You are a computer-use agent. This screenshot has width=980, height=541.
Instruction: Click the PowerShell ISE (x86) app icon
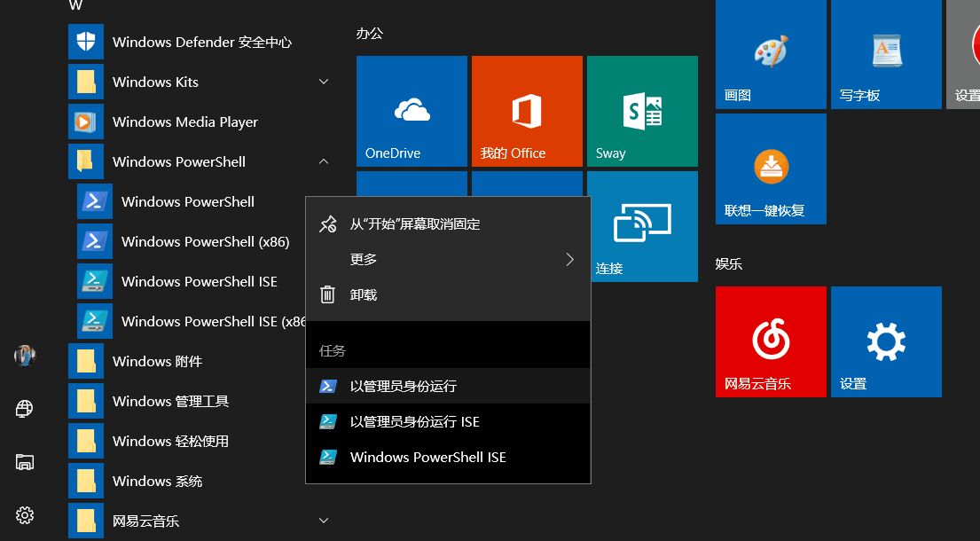coord(94,322)
